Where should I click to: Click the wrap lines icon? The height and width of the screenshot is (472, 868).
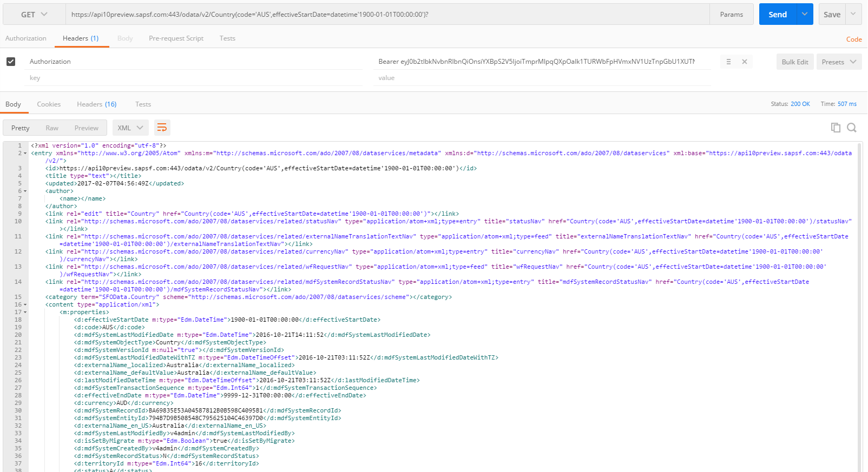tap(162, 128)
